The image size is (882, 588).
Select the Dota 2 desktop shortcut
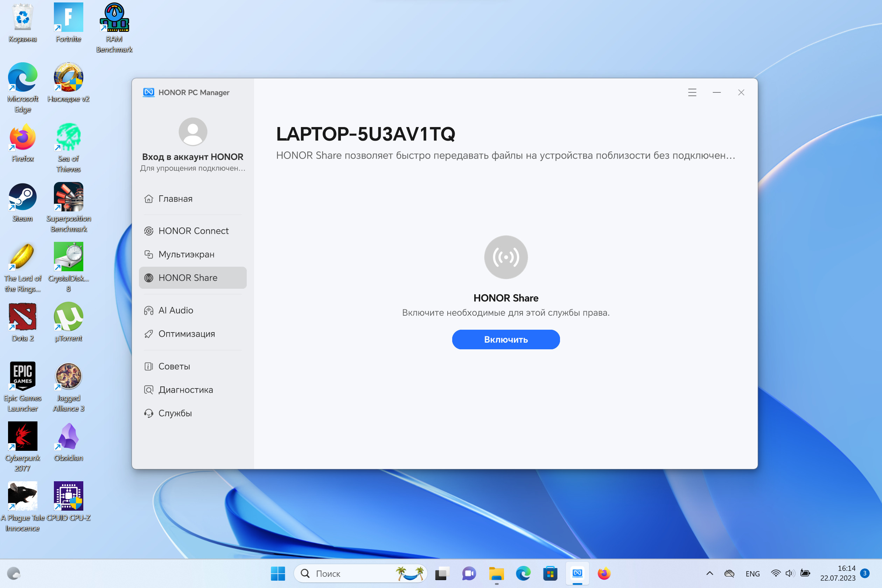22,322
